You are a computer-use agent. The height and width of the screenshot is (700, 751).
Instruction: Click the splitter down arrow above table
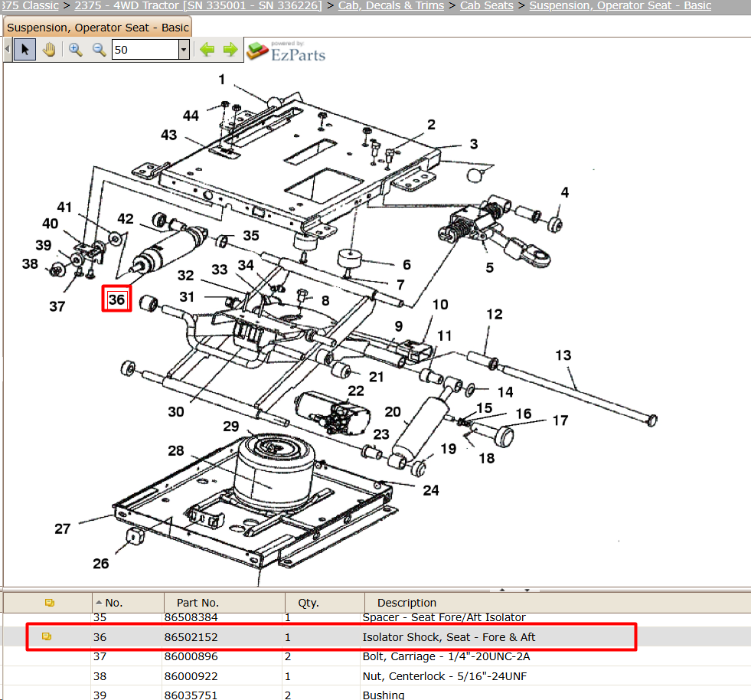527,590
